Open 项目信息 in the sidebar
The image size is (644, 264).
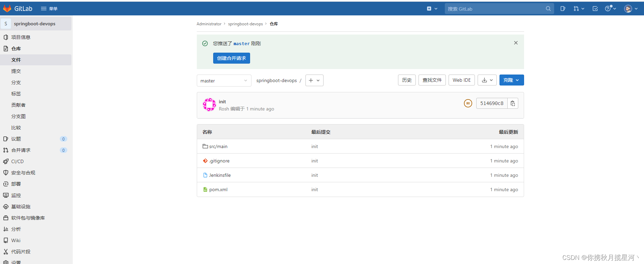(x=36, y=37)
